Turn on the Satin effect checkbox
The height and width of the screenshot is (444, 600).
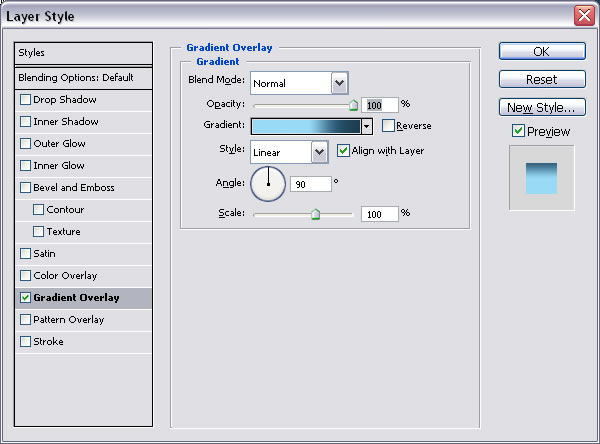(x=25, y=254)
